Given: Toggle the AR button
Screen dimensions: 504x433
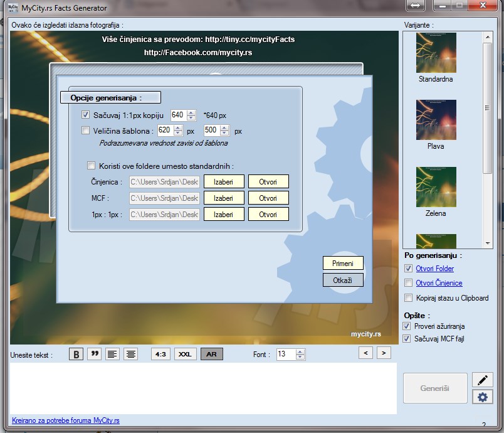Looking at the screenshot, I should point(211,354).
